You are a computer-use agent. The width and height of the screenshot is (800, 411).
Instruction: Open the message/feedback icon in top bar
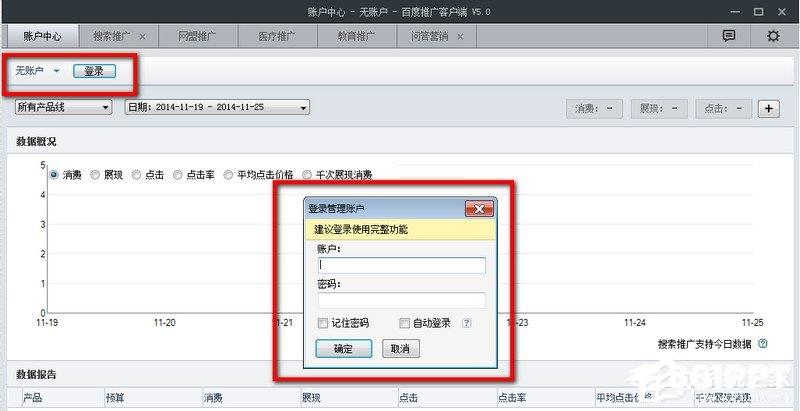729,36
